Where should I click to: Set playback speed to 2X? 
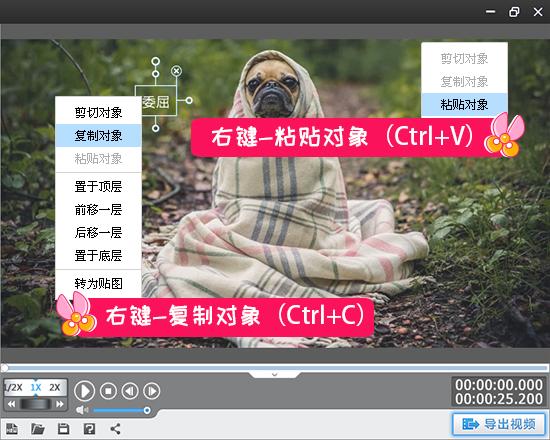pyautogui.click(x=55, y=387)
